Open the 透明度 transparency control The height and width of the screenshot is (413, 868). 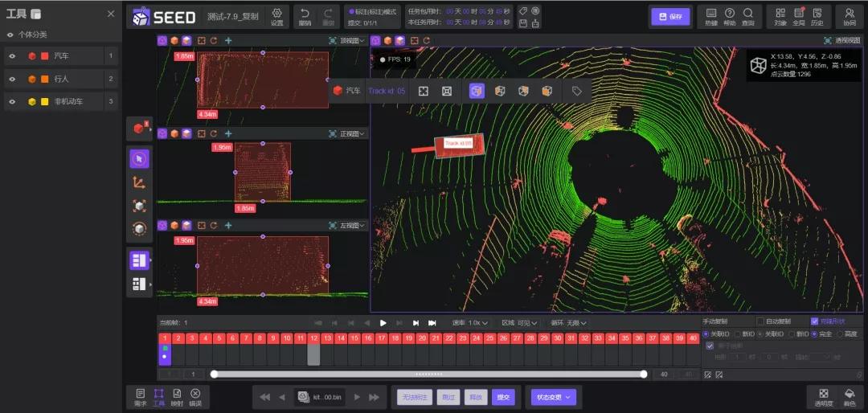click(x=824, y=397)
